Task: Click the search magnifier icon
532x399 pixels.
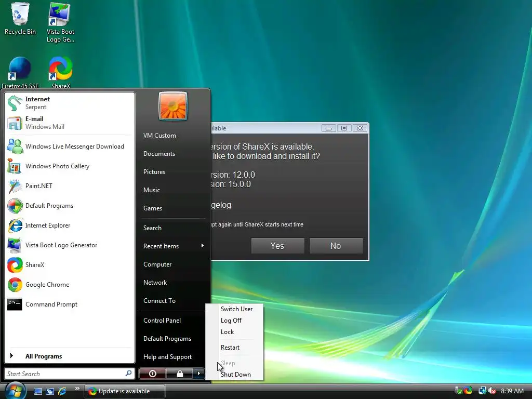Action: tap(129, 374)
